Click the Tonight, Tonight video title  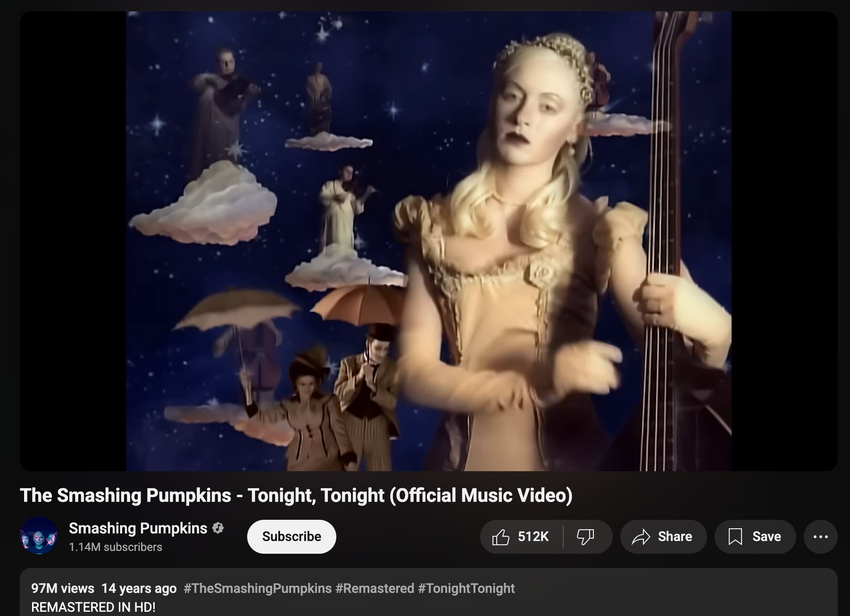click(296, 495)
